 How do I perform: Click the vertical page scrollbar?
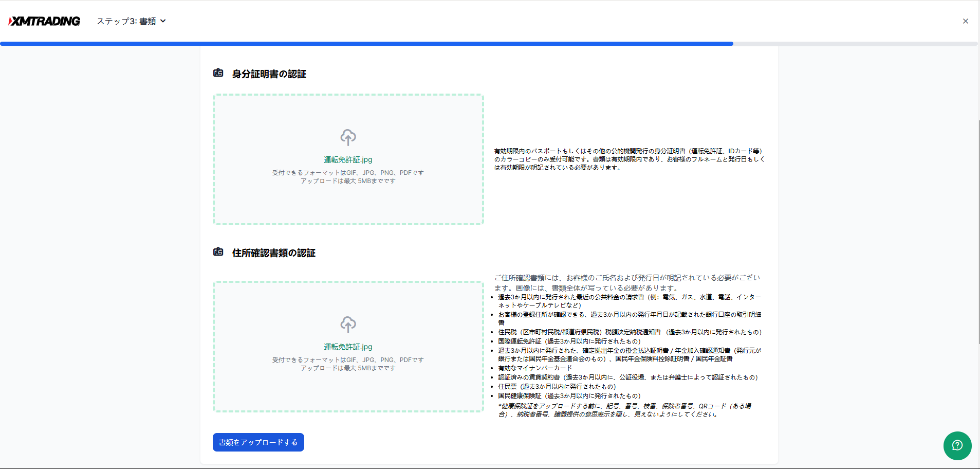click(x=978, y=231)
